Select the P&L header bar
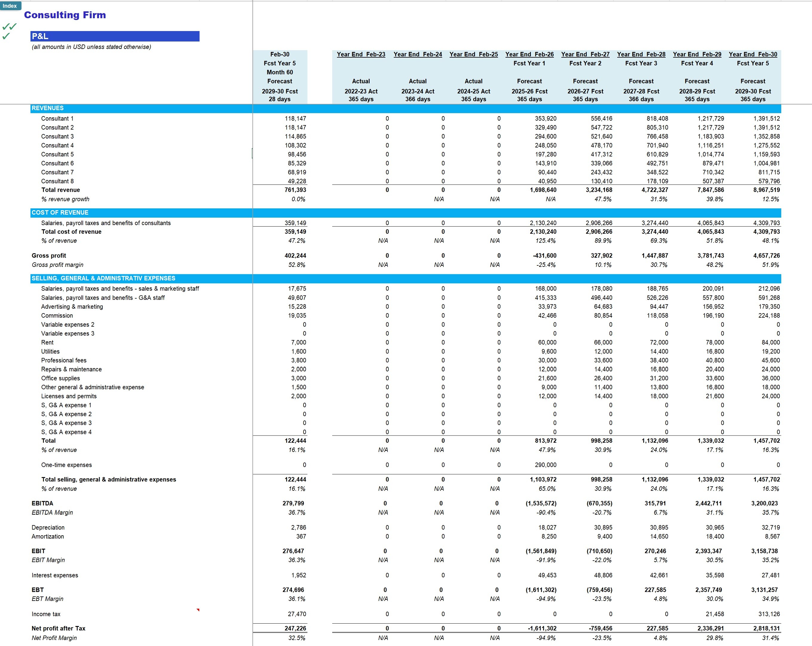This screenshot has height=646, width=812. tap(115, 36)
